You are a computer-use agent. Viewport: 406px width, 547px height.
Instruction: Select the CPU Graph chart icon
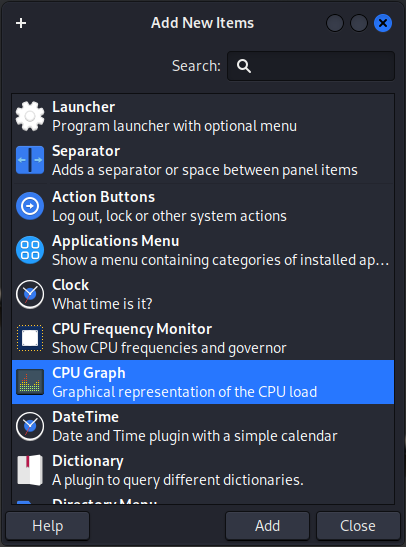click(30, 382)
